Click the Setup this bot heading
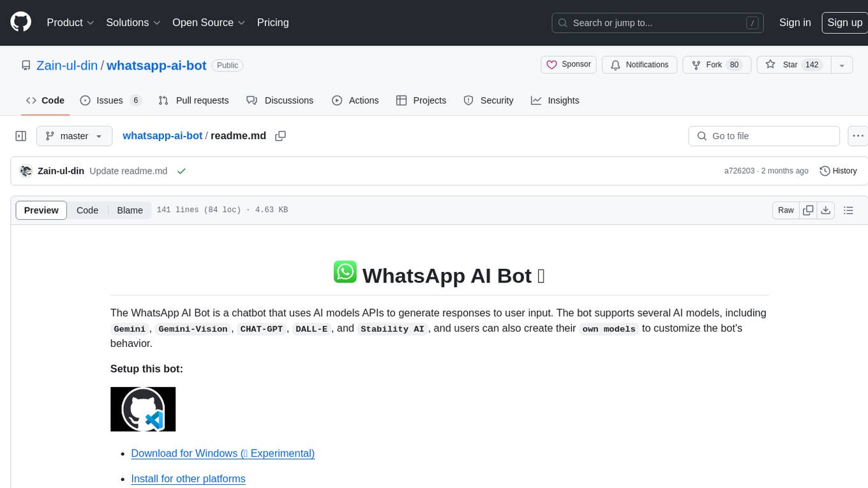Screen dimensions: 868x488 point(147,369)
